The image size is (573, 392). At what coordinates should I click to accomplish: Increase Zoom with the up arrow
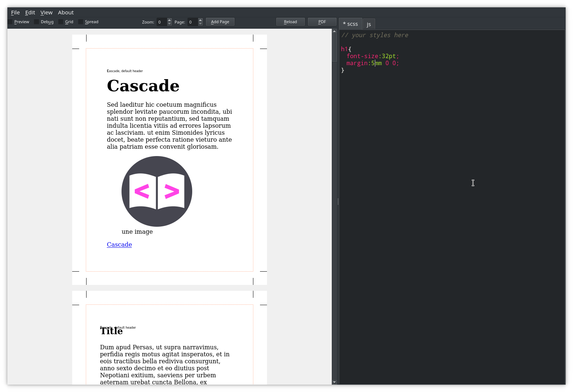[169, 20]
